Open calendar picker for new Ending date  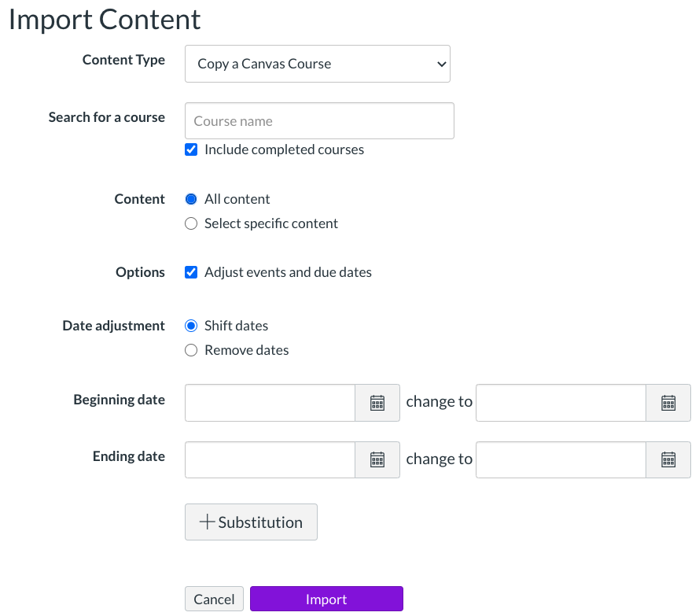(x=668, y=459)
